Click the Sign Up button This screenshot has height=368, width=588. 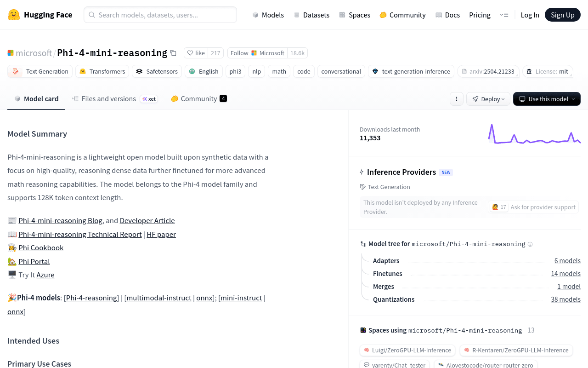(x=563, y=15)
